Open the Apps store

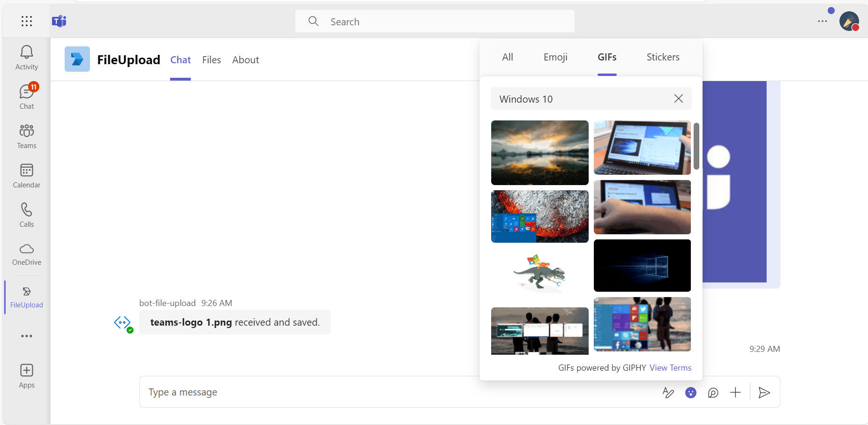point(27,376)
